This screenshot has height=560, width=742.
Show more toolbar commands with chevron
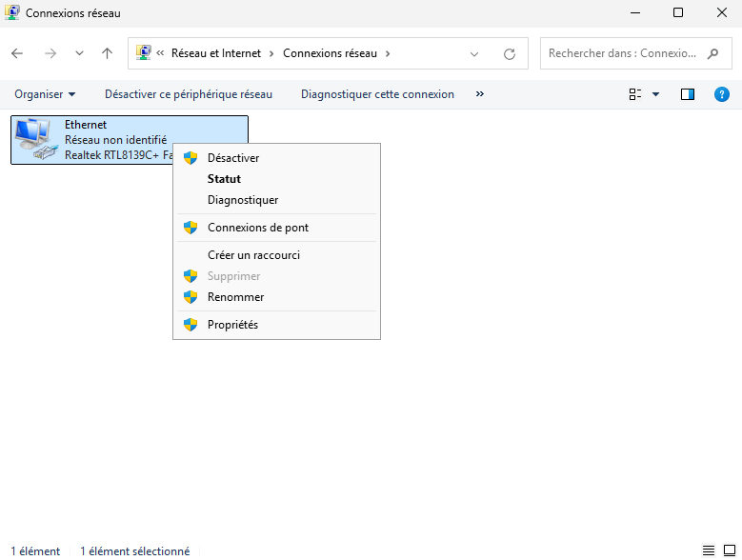pos(479,94)
